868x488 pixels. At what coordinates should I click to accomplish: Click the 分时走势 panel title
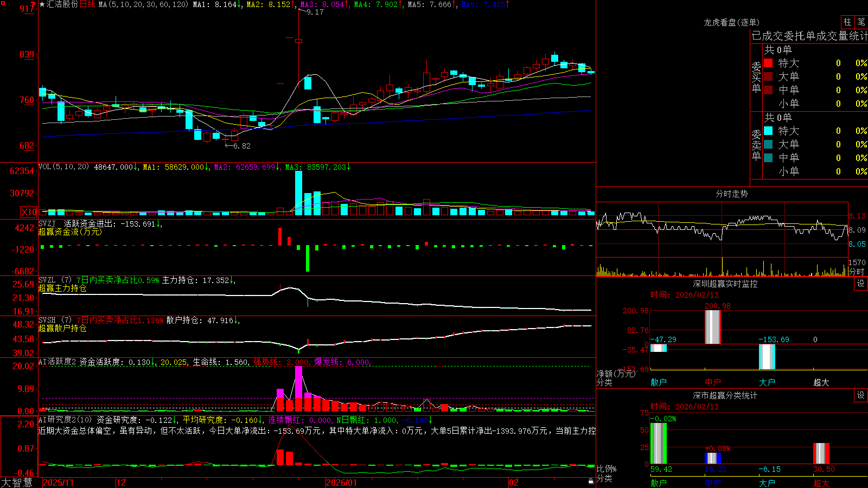tap(731, 194)
